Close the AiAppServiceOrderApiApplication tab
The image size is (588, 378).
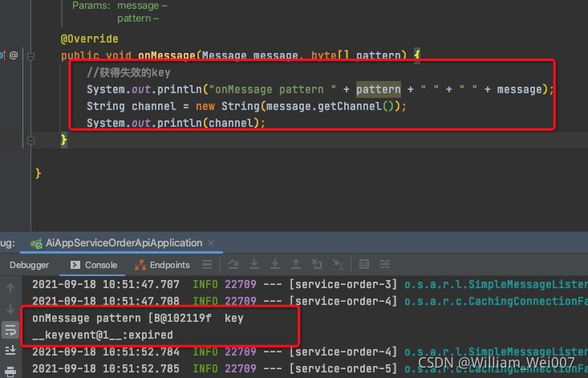point(211,243)
